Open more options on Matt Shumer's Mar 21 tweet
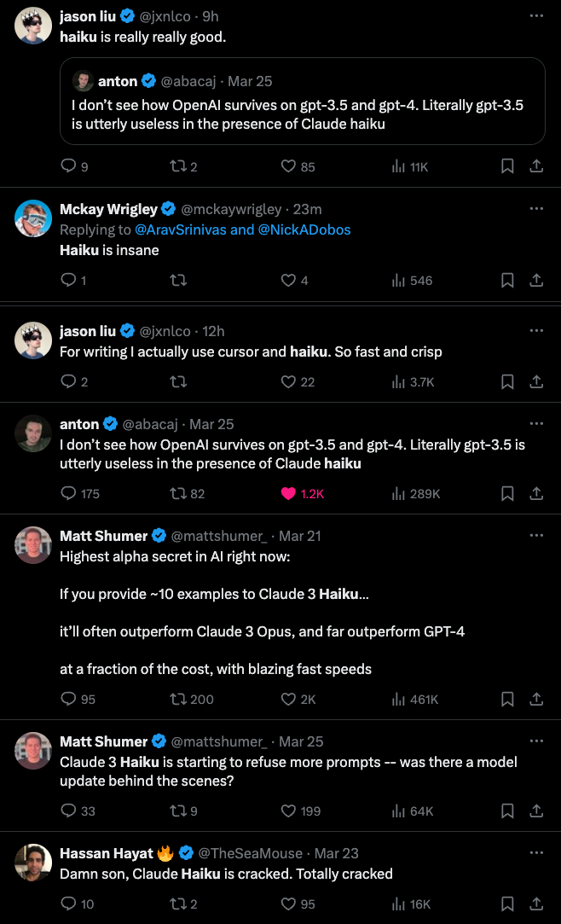561x924 pixels. (536, 535)
